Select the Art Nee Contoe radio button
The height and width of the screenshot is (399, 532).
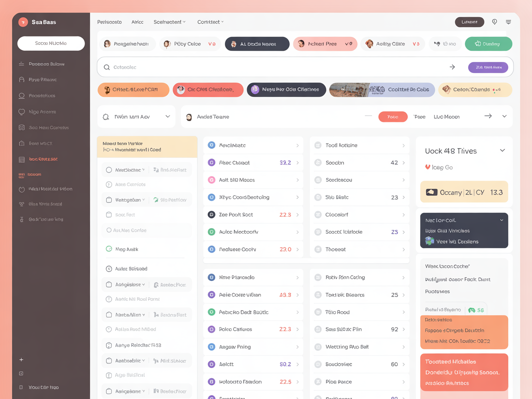[109, 230]
